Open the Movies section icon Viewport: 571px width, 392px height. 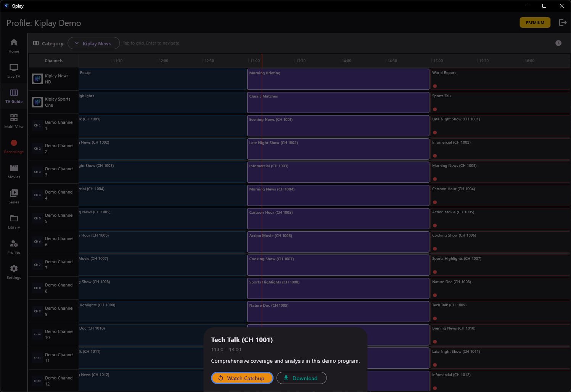point(14,171)
